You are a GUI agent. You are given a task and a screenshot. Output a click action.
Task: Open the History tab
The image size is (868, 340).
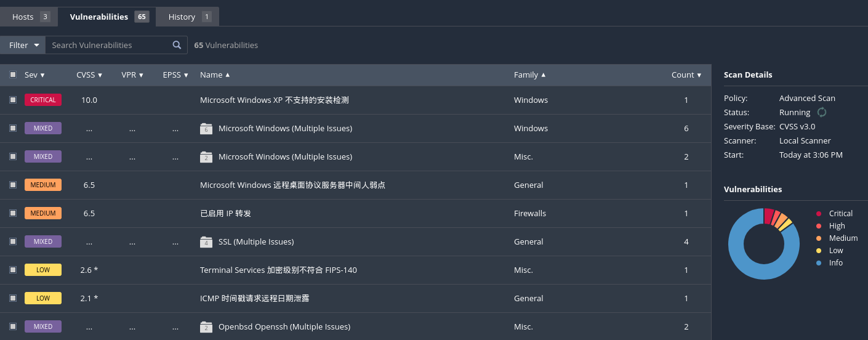[188, 17]
